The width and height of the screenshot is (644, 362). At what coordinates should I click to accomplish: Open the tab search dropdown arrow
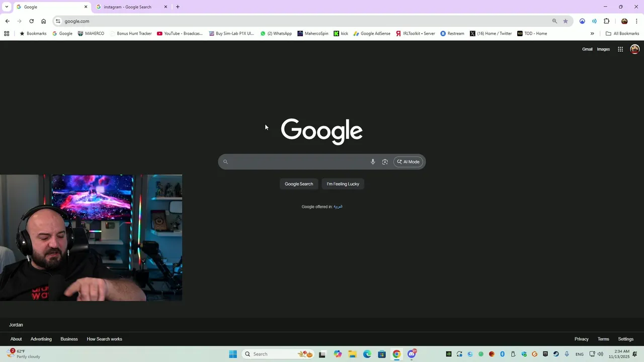point(7,7)
